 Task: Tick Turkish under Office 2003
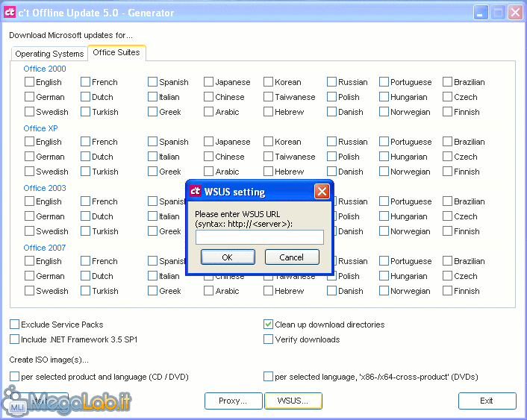pyautogui.click(x=85, y=231)
